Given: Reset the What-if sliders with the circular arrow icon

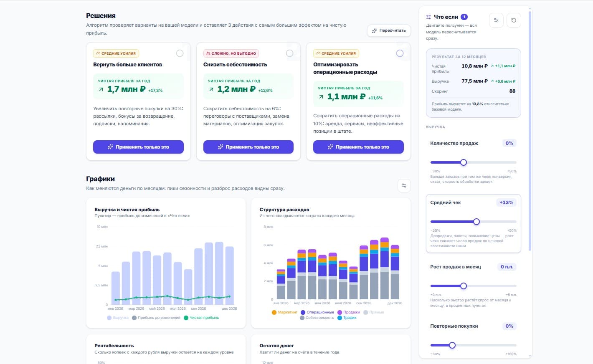Looking at the screenshot, I should pyautogui.click(x=514, y=20).
